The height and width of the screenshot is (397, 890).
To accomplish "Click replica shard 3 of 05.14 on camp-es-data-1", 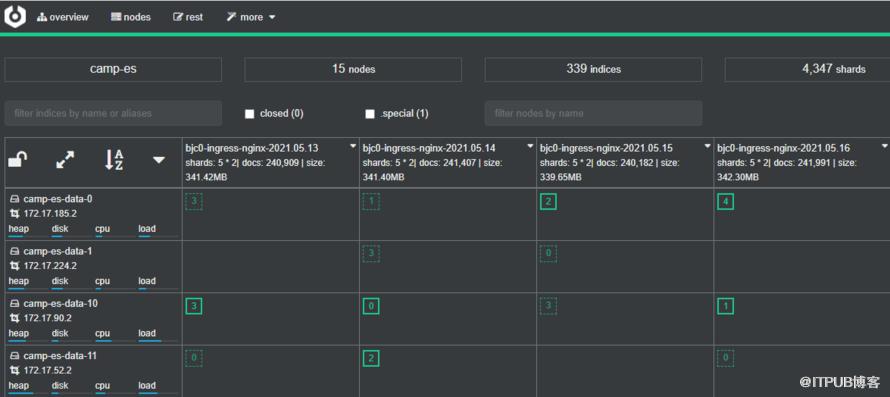I will pos(371,253).
